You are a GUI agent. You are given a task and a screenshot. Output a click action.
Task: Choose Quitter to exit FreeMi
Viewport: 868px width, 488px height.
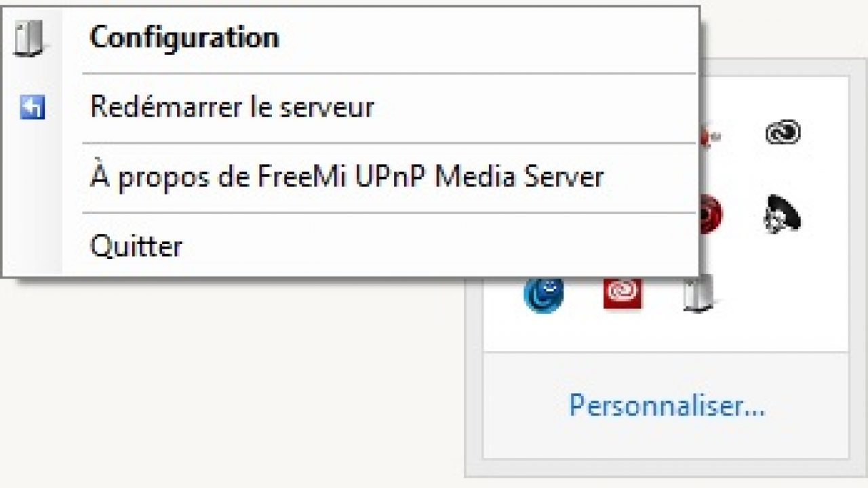pyautogui.click(x=136, y=246)
